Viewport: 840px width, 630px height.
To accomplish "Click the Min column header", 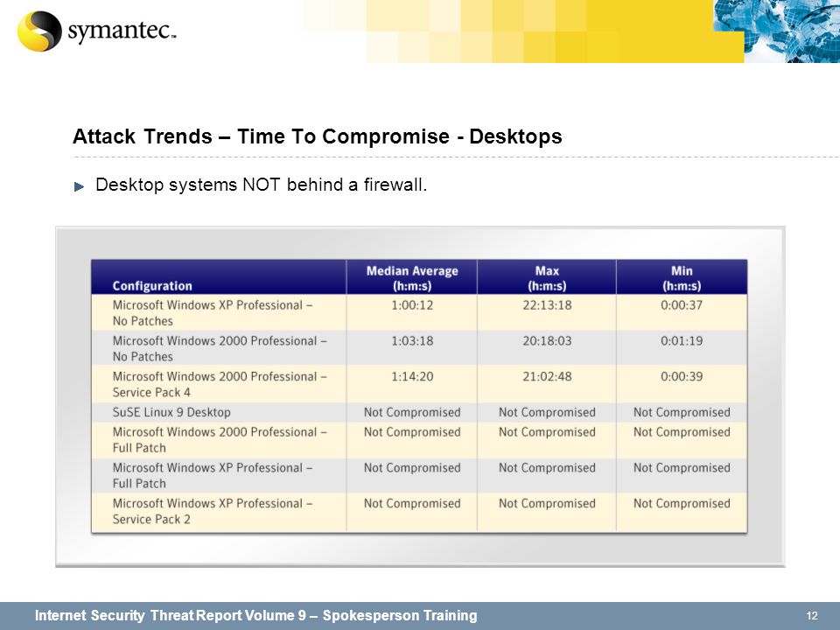I will coord(682,278).
